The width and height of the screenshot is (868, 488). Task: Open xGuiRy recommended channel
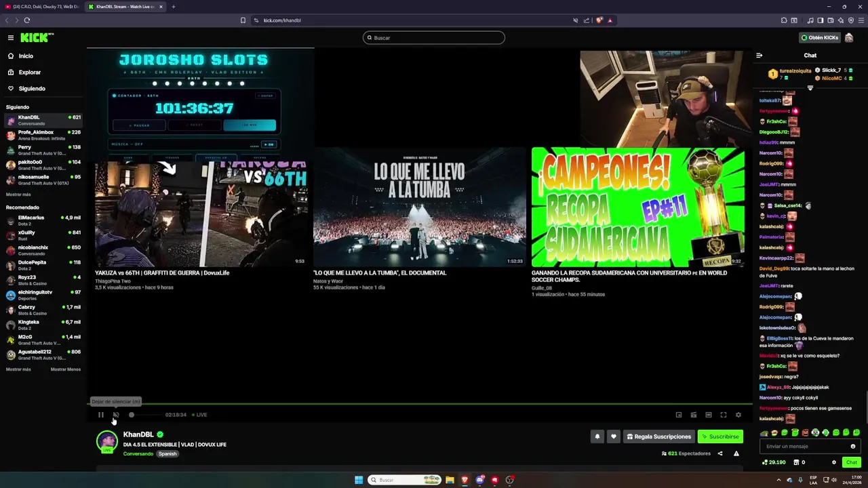pos(43,235)
